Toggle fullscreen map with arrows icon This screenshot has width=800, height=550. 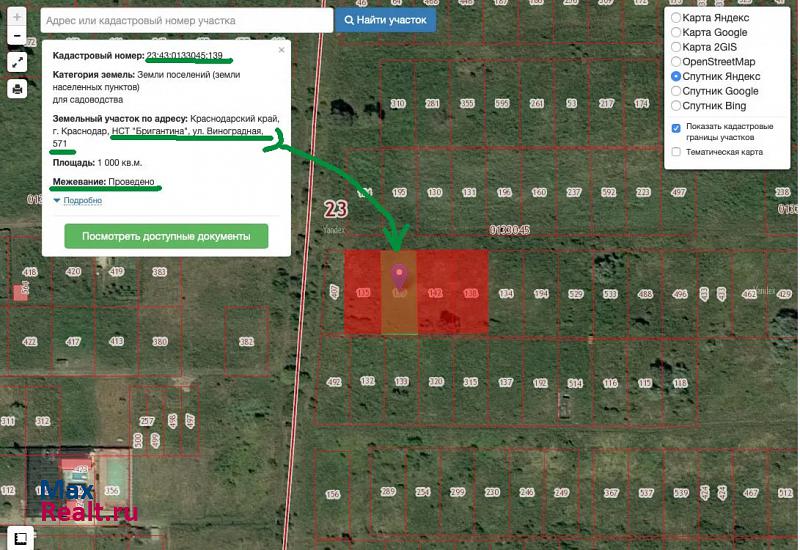[x=17, y=62]
